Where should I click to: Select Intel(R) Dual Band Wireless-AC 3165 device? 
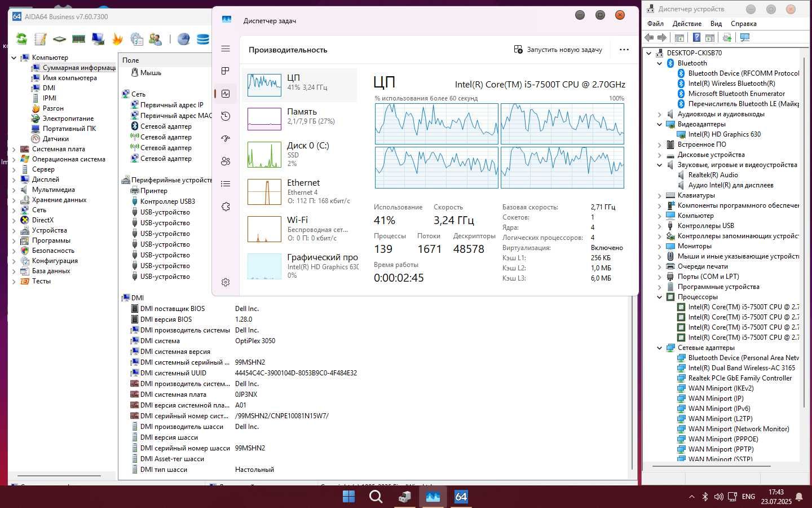742,368
